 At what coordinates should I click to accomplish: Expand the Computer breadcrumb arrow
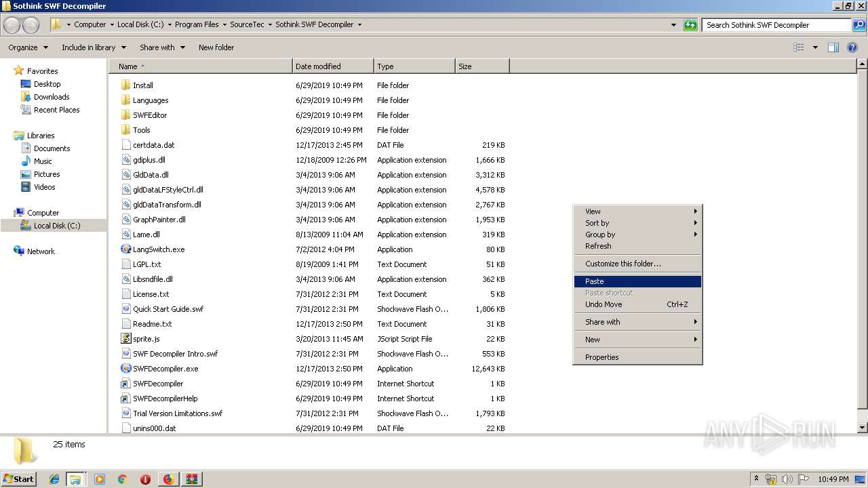pyautogui.click(x=111, y=24)
